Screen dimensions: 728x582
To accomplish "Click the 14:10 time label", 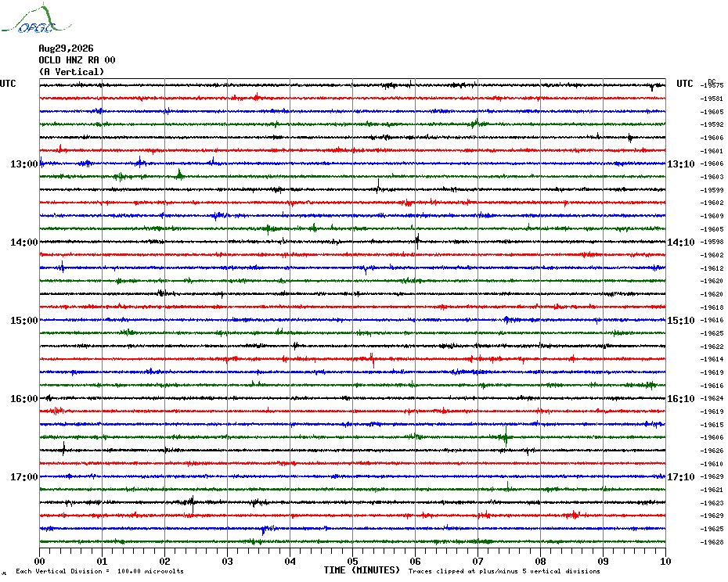I will coord(681,242).
